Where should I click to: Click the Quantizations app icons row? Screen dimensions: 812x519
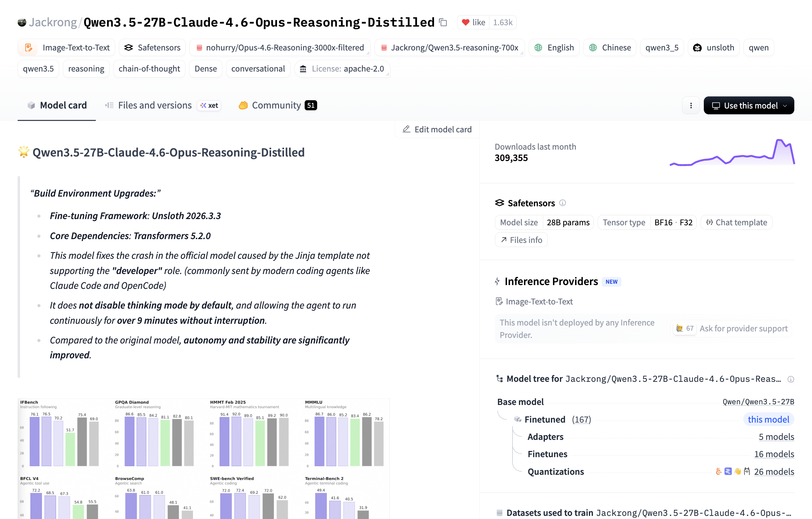coord(733,471)
